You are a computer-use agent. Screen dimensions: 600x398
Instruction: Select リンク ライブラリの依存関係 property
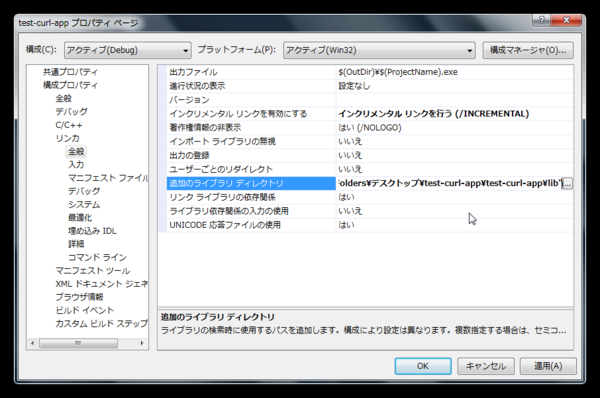coord(251,197)
